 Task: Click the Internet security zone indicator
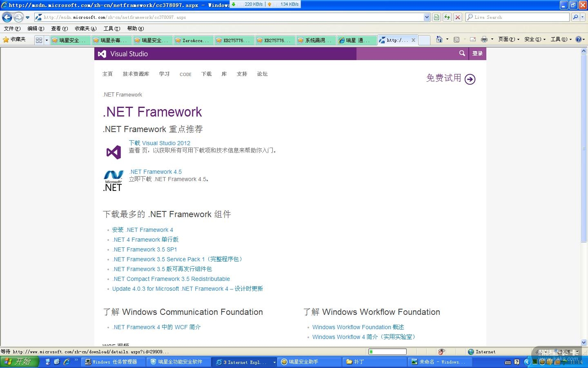482,352
